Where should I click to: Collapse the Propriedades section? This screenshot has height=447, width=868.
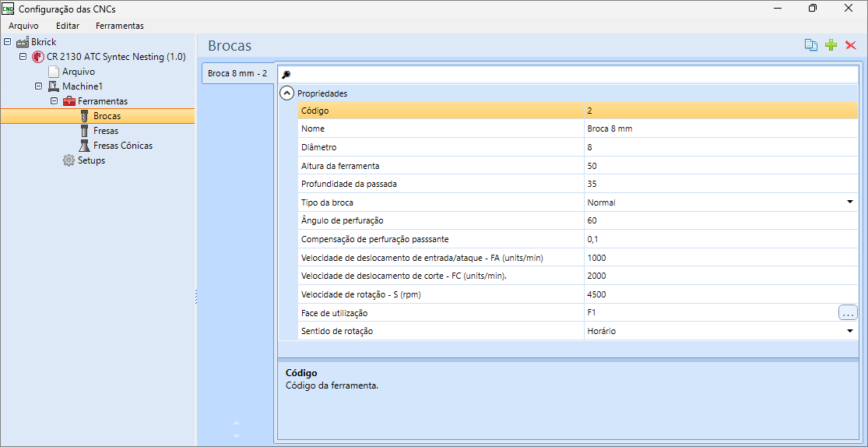pyautogui.click(x=286, y=93)
